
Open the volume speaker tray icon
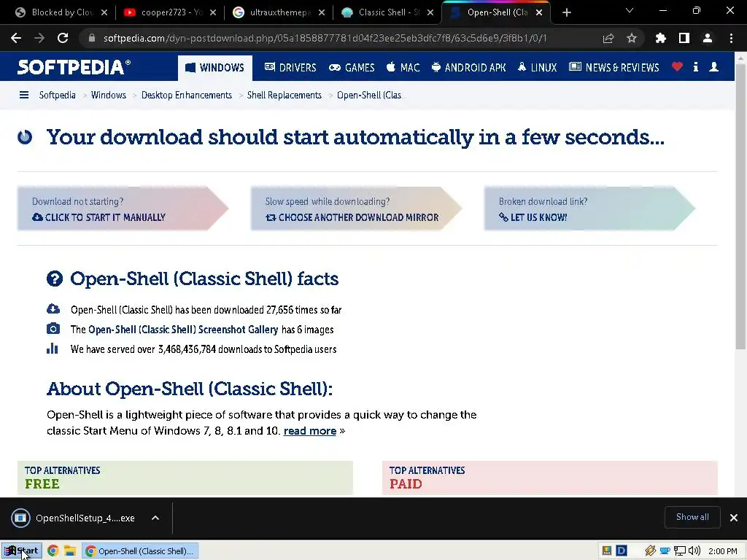point(694,551)
